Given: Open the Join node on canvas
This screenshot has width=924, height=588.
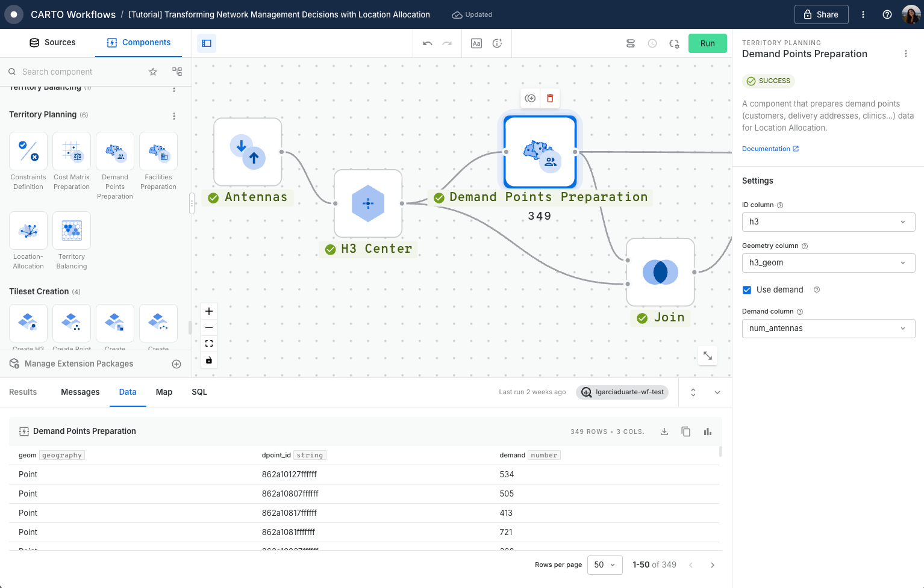Looking at the screenshot, I should pos(660,272).
